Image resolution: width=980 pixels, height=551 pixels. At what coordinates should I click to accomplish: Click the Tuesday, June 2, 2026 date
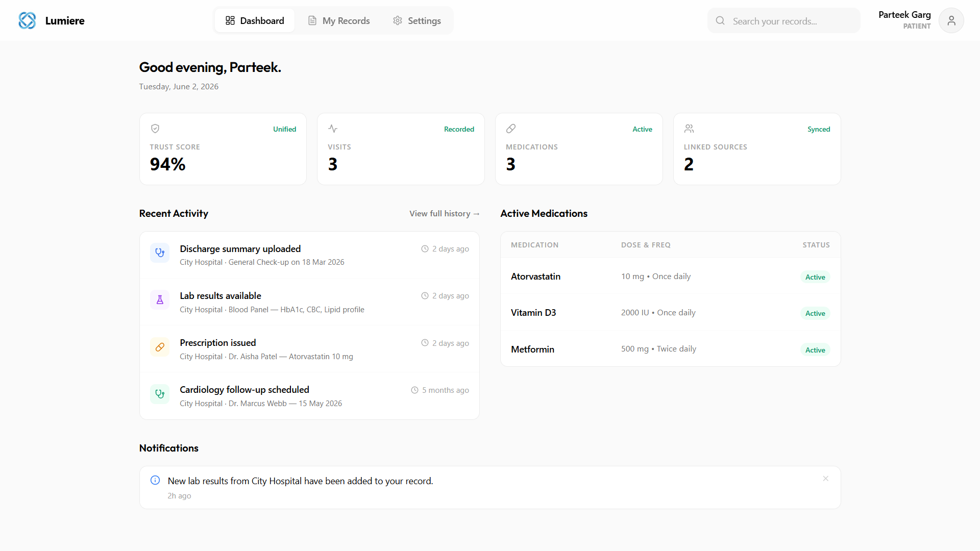coord(179,87)
